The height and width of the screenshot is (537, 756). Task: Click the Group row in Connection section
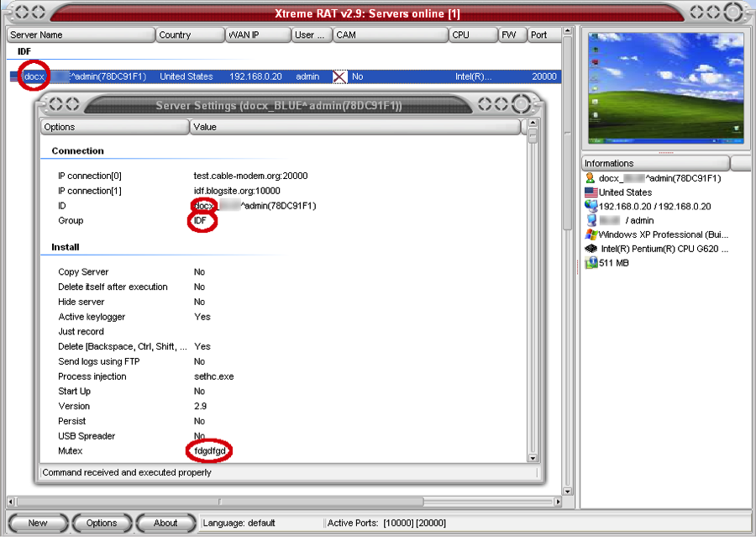pyautogui.click(x=285, y=220)
